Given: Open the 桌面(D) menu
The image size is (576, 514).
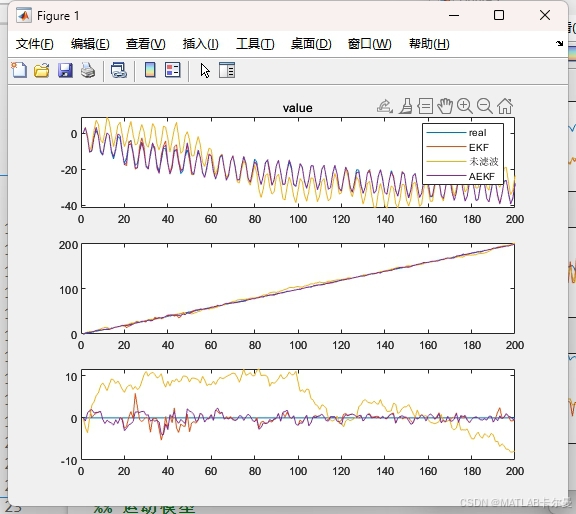Looking at the screenshot, I should click(x=311, y=44).
